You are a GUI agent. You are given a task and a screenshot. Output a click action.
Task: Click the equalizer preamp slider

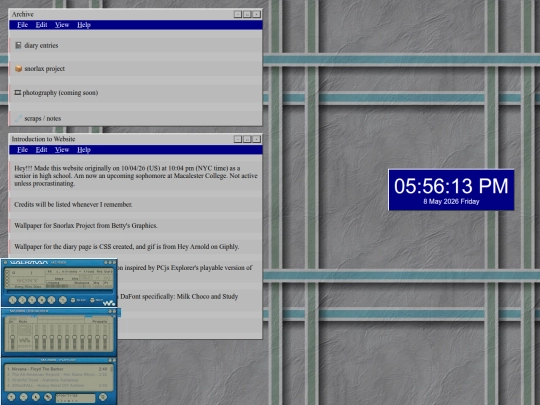click(12, 338)
